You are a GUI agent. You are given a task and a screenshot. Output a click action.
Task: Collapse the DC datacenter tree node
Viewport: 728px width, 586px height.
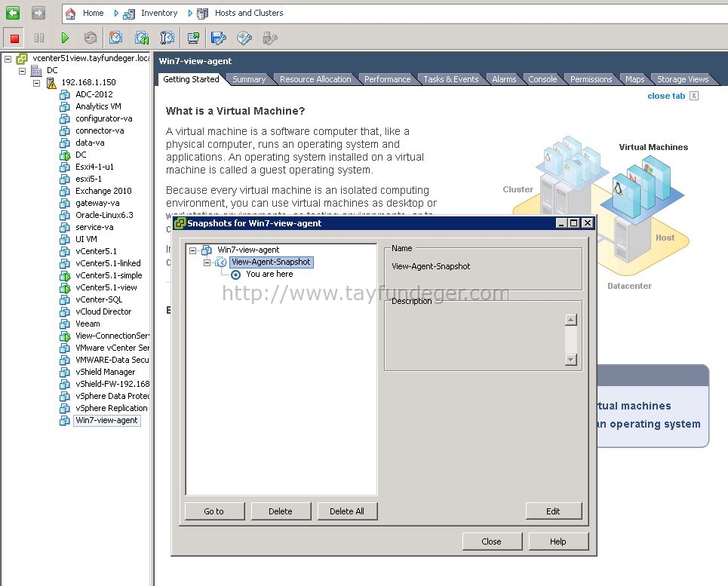tap(23, 71)
